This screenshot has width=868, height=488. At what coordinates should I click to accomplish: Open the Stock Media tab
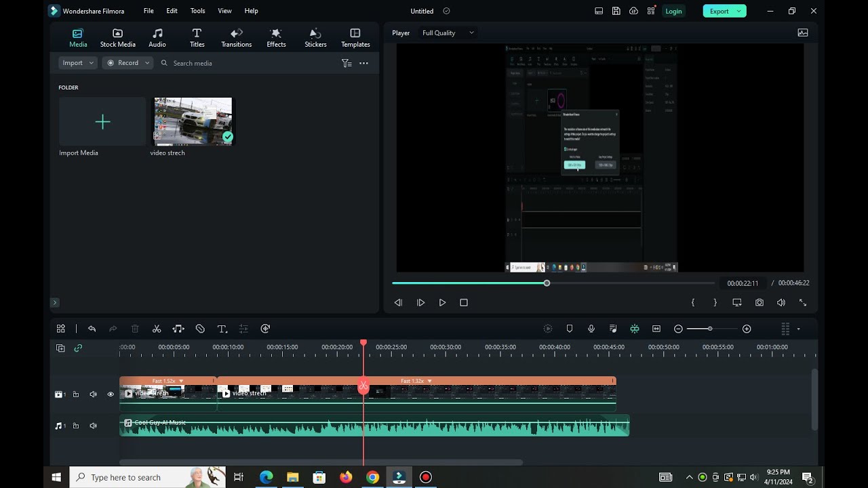tap(118, 38)
